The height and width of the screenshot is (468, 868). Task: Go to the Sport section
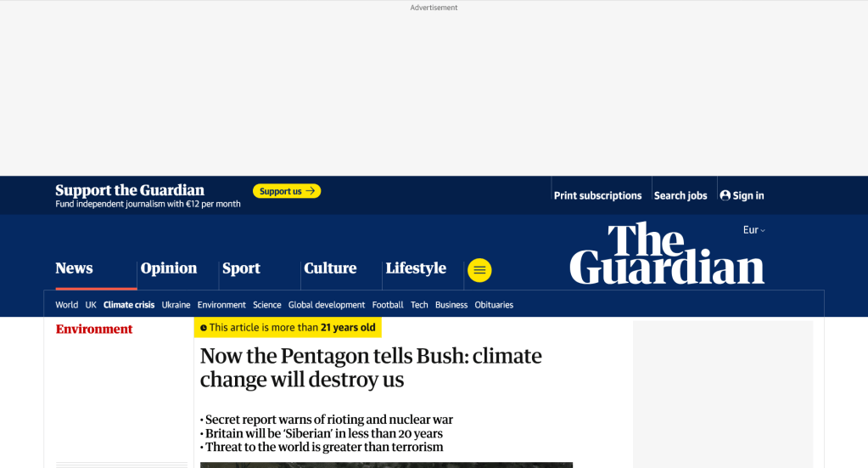point(241,268)
